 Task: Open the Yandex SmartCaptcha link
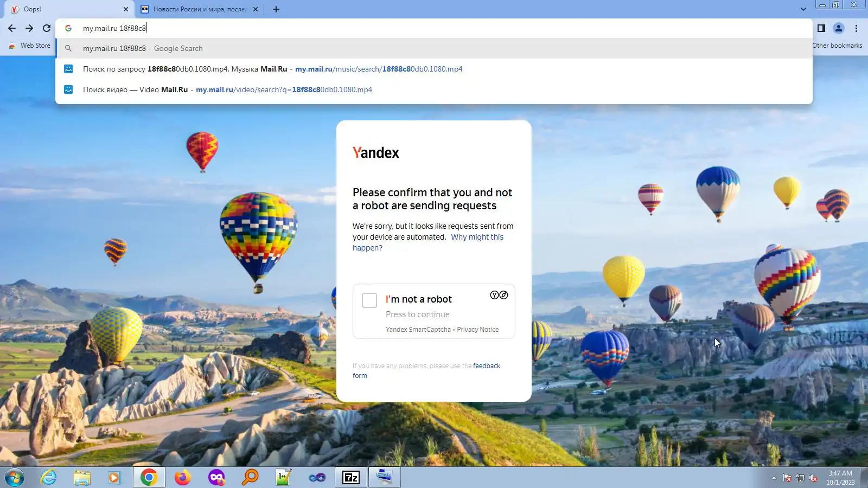click(x=418, y=330)
